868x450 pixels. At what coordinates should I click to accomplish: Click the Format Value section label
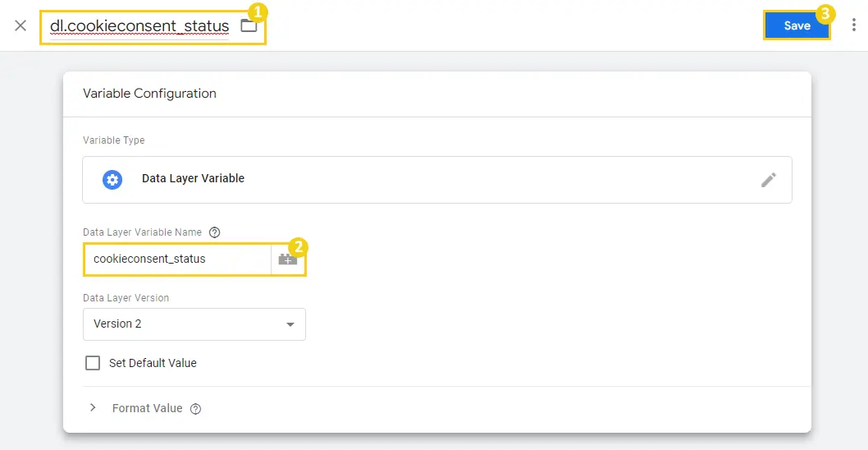point(147,408)
